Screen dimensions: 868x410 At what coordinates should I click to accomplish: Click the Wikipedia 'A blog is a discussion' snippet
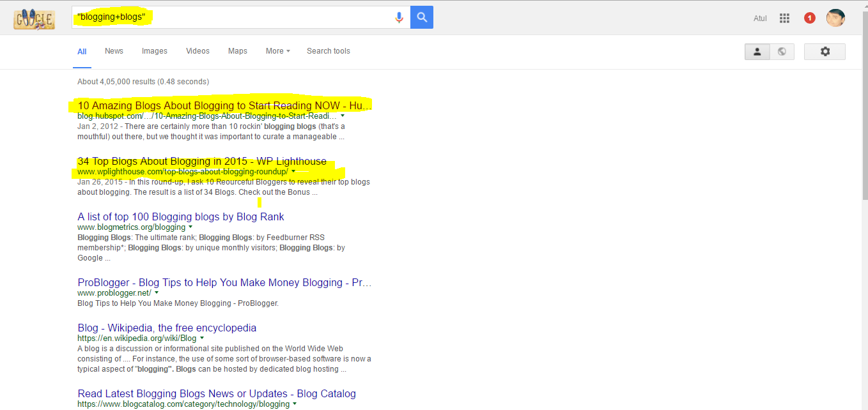tap(224, 359)
